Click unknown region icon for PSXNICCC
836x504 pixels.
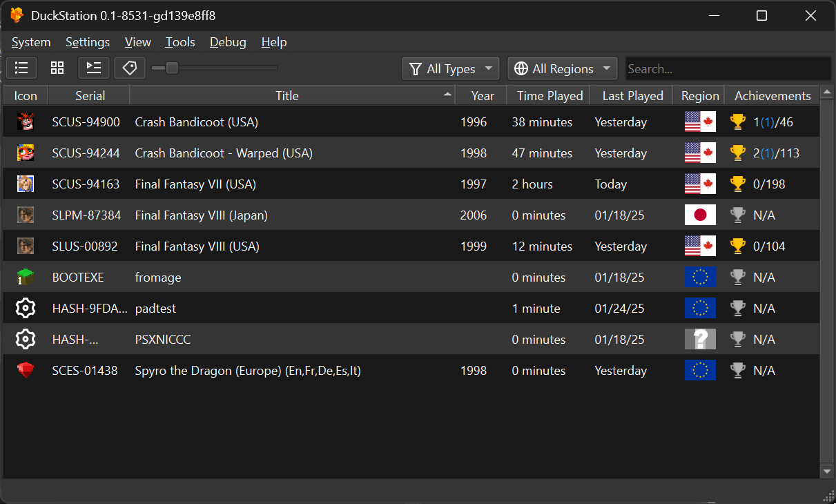tap(700, 340)
